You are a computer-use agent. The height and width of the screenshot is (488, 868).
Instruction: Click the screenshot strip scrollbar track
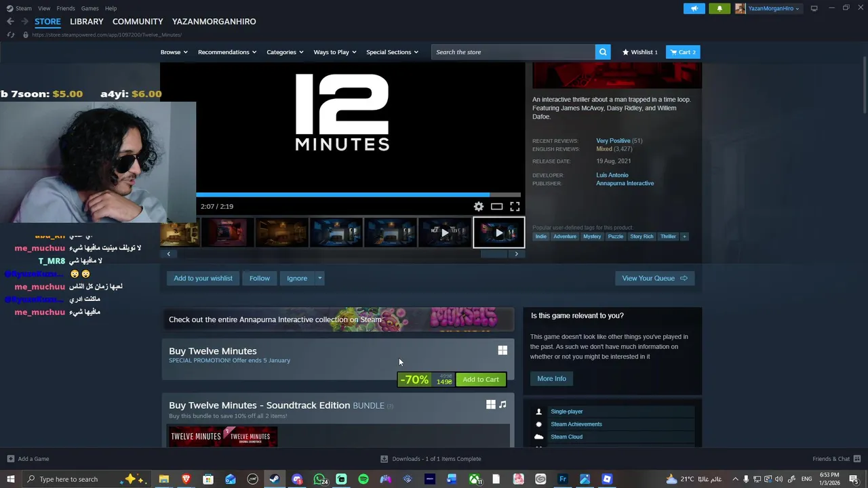click(x=342, y=254)
